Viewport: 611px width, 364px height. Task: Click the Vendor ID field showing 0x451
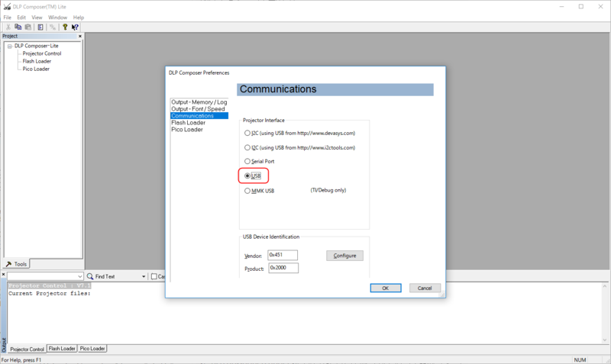click(283, 255)
